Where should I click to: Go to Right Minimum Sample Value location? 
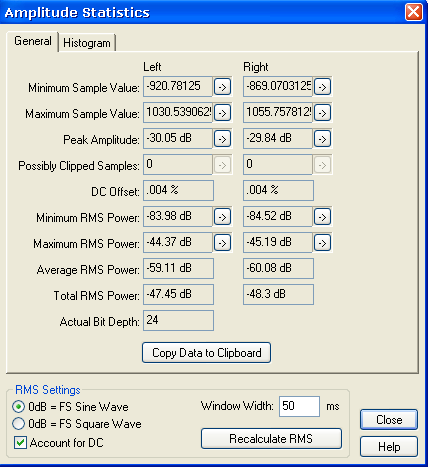point(322,87)
